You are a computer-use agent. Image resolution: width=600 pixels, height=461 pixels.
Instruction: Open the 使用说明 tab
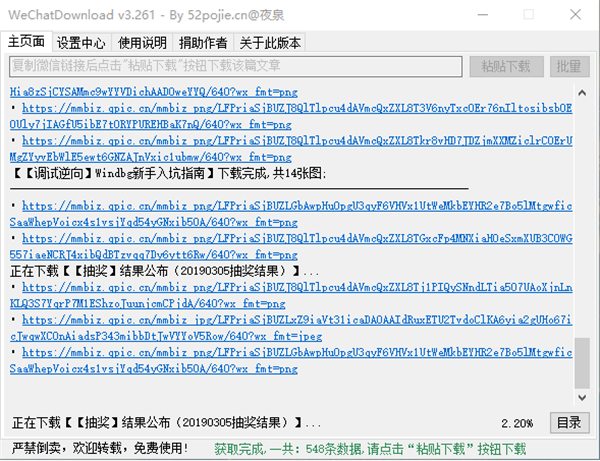(142, 42)
